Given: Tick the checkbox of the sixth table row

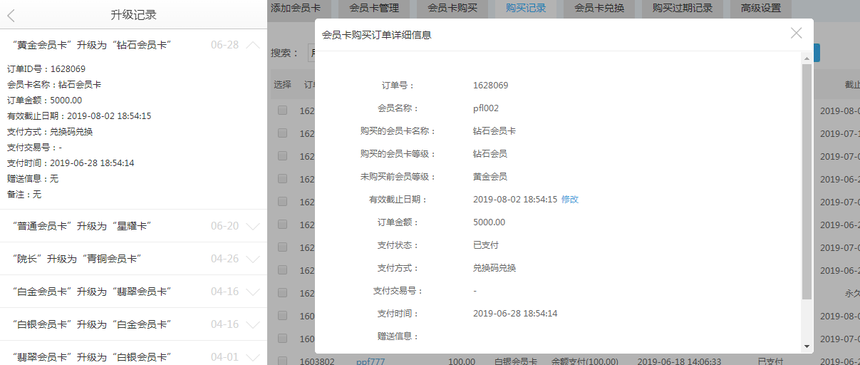Looking at the screenshot, I should 282,224.
